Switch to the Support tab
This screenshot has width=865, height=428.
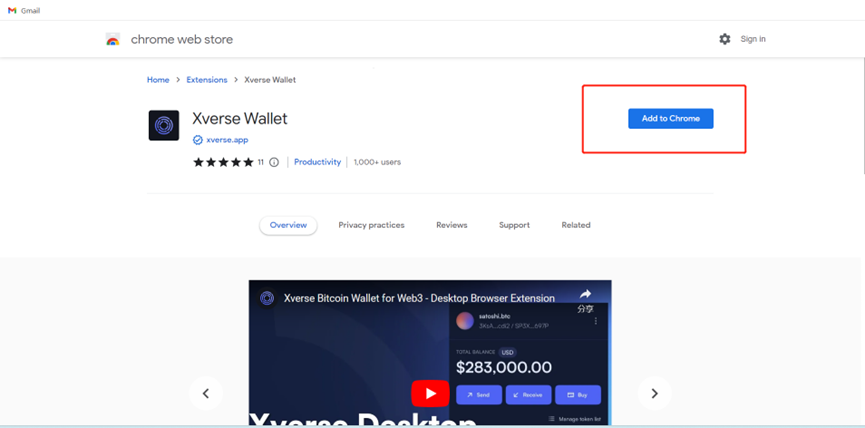[x=514, y=225]
